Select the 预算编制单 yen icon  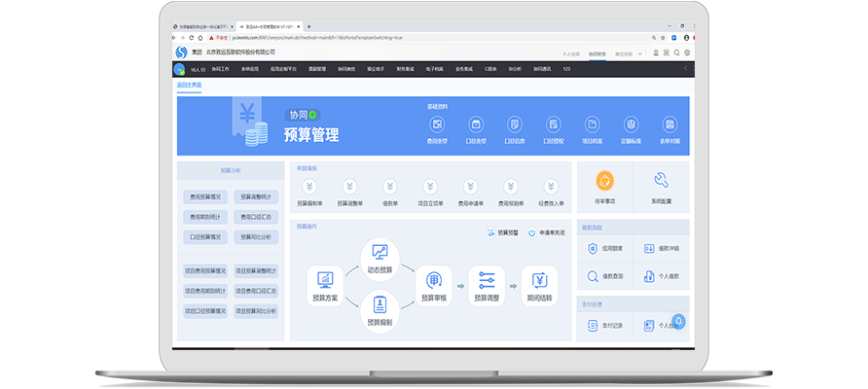pos(309,187)
